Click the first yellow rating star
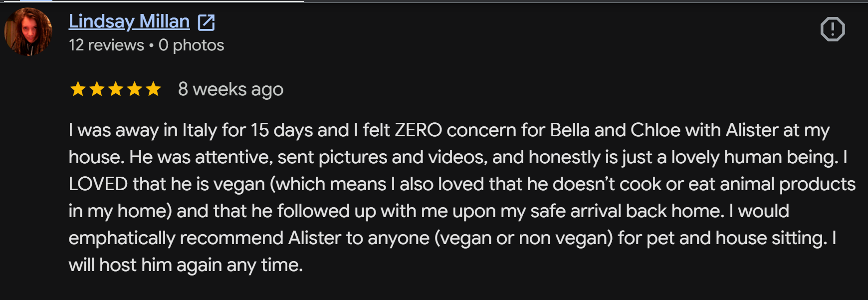Image resolution: width=868 pixels, height=300 pixels. coord(78,89)
